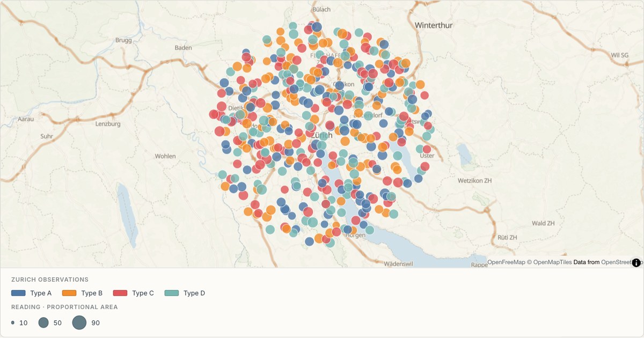Click the 'ZURICH OBSERVATIONS' legend heading
Viewport: 644px width, 338px height.
pos(50,280)
